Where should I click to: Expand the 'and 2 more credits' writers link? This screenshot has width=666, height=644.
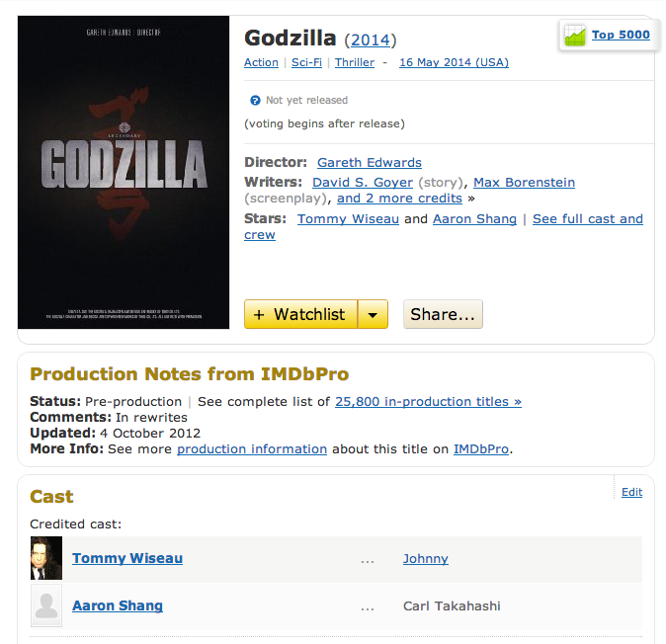click(x=399, y=199)
